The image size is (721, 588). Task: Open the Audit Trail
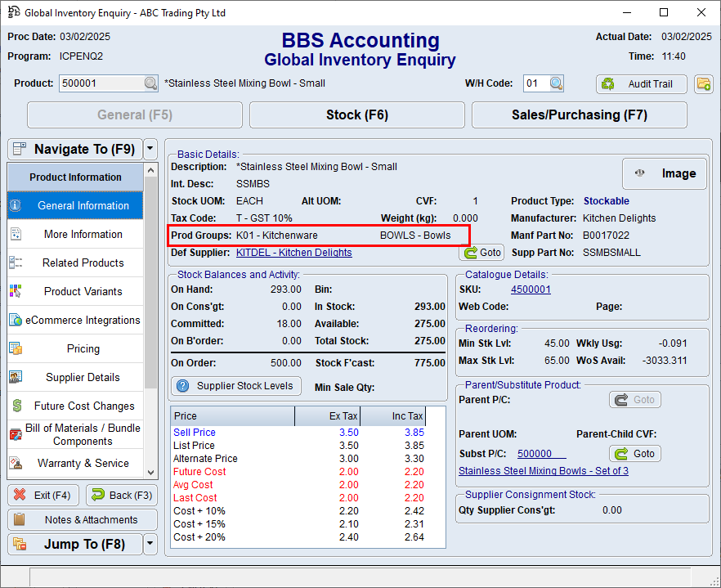coord(641,83)
